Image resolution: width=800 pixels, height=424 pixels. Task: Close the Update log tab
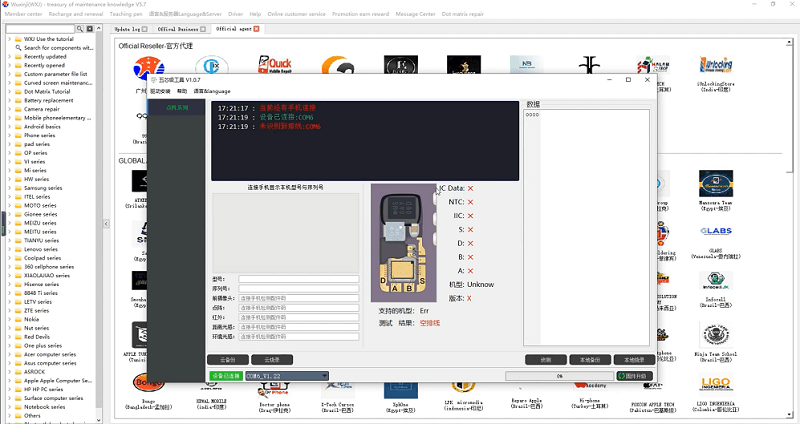pyautogui.click(x=144, y=29)
